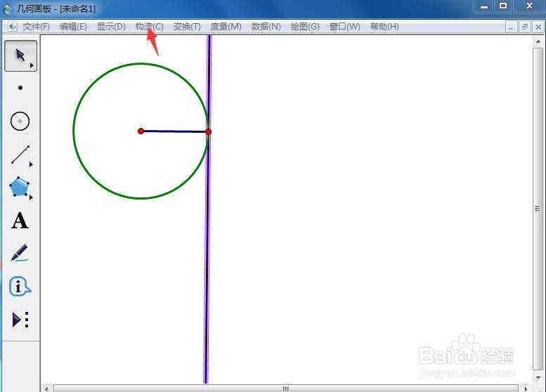Screen dimensions: 546x392
Task: Maximize the main application window
Action: 503,6
